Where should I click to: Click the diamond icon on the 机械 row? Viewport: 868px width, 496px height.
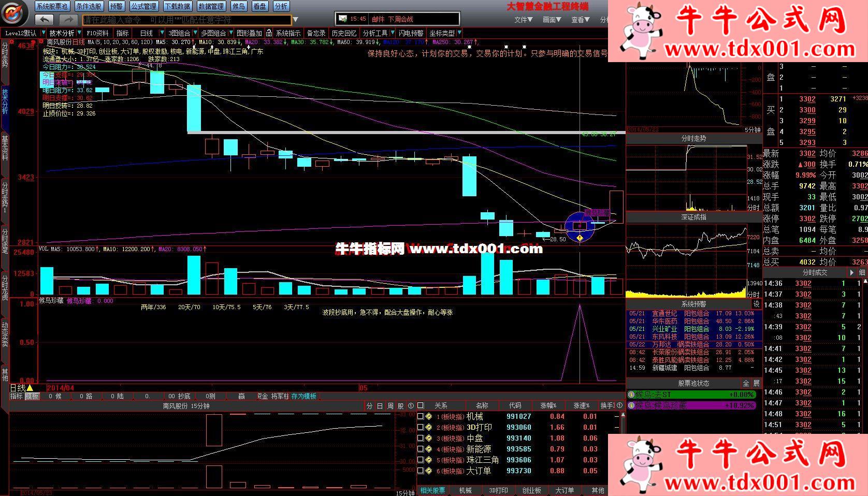429,416
